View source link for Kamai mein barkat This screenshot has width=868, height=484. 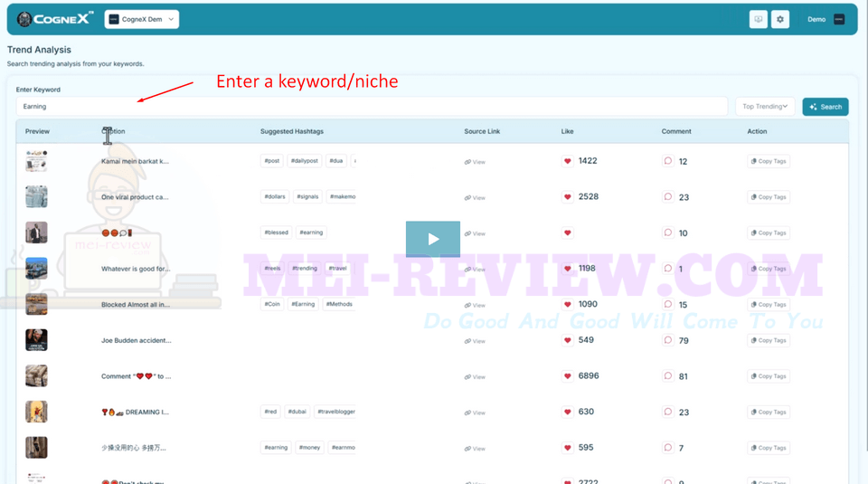475,162
